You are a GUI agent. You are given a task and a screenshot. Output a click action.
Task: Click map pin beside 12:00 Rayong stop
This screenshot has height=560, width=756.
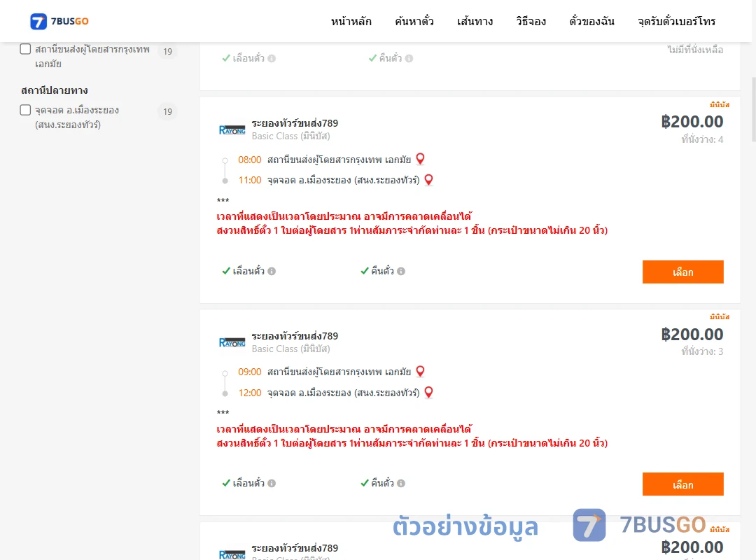(x=428, y=392)
